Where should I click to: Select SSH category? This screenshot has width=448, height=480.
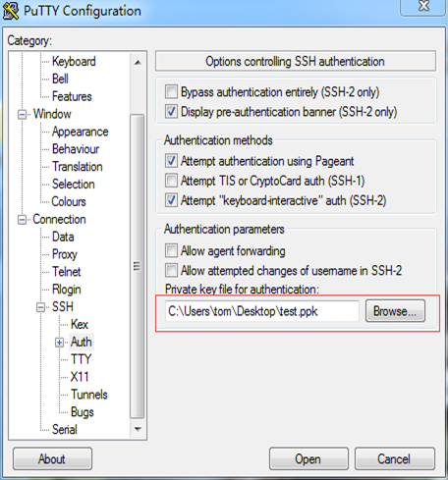(x=63, y=307)
